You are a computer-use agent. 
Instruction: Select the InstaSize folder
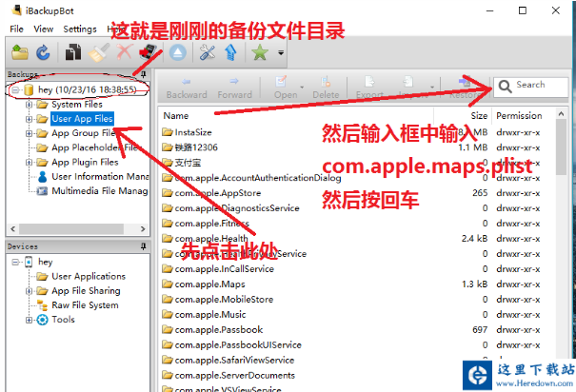pyautogui.click(x=193, y=132)
